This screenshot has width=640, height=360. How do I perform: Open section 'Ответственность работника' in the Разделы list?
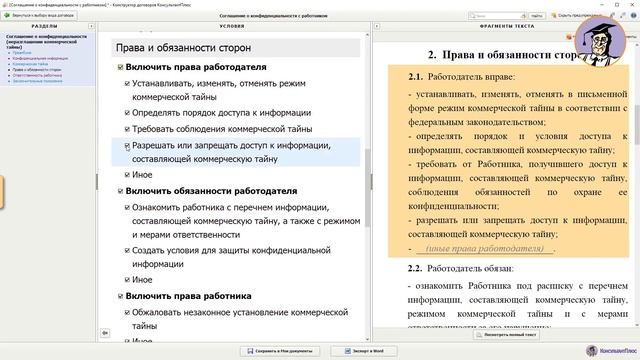point(37,76)
